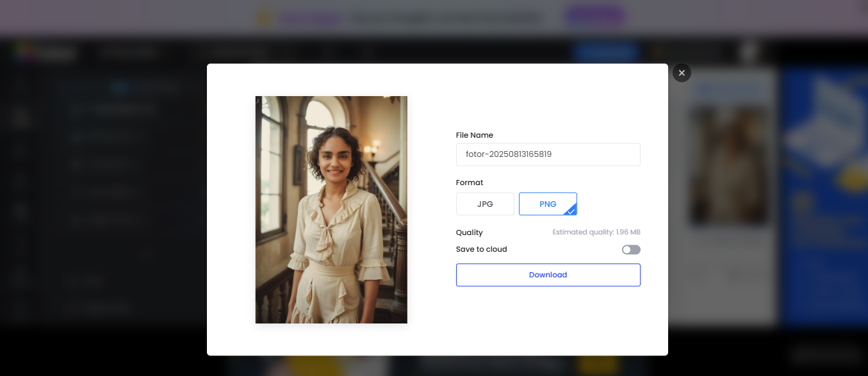868x376 pixels.
Task: Click the Format label
Action: (x=470, y=183)
